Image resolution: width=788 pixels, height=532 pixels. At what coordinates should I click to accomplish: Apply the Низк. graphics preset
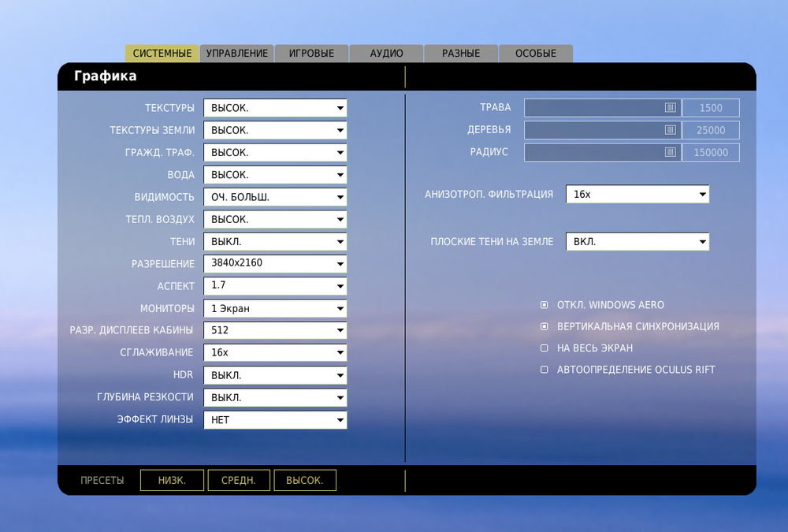click(172, 479)
